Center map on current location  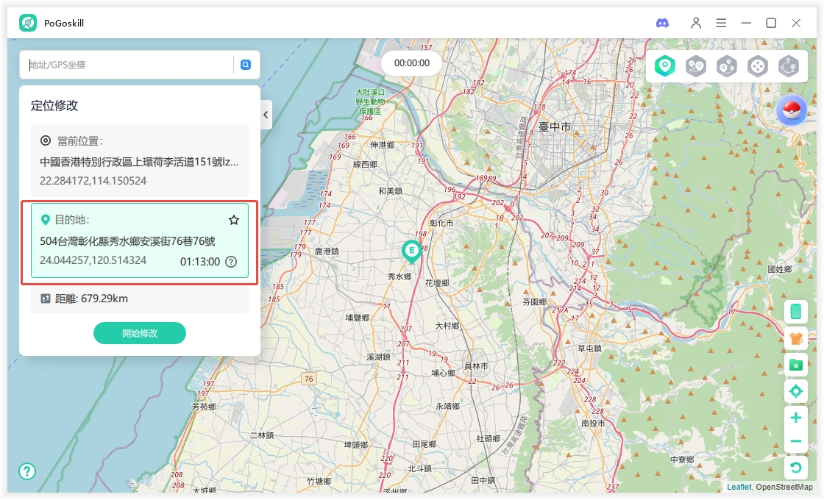pyautogui.click(x=796, y=391)
